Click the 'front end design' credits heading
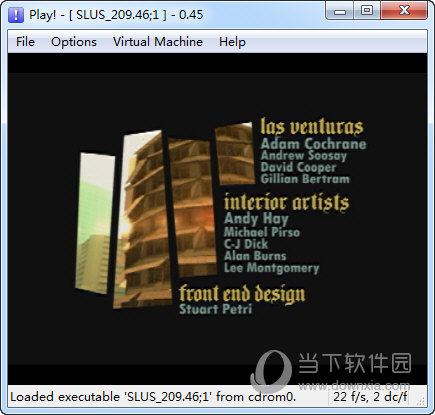435x415 pixels. click(x=242, y=294)
